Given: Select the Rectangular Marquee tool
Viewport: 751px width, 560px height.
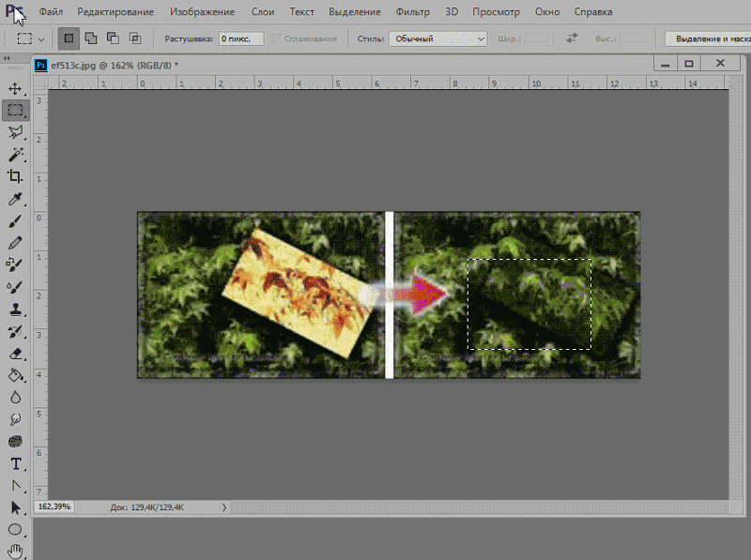Looking at the screenshot, I should (x=15, y=110).
